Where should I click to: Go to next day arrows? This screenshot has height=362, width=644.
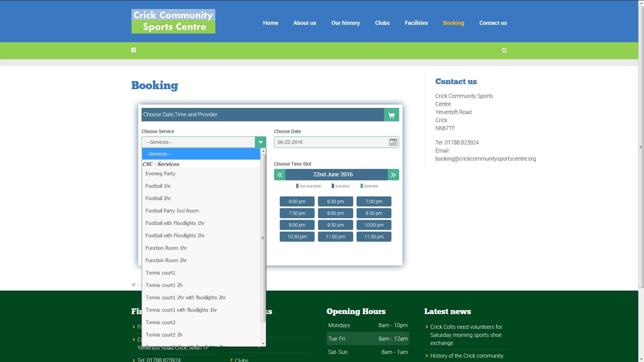pyautogui.click(x=393, y=175)
